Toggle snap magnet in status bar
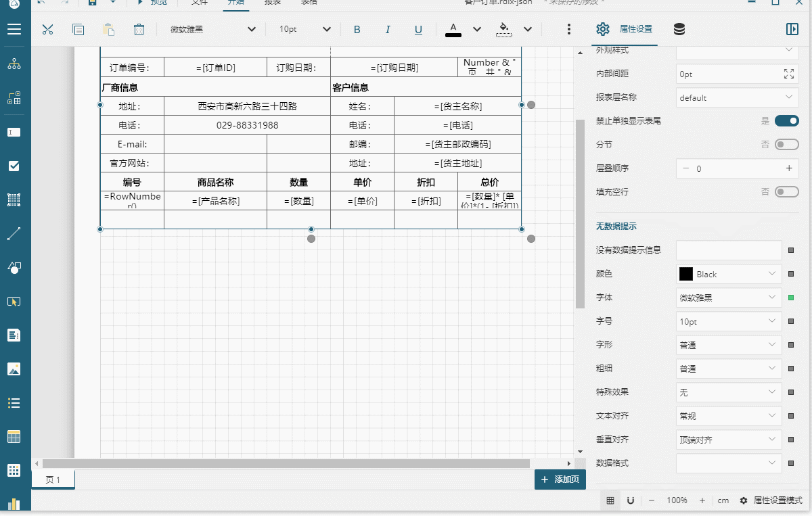This screenshot has width=812, height=516. coord(630,500)
